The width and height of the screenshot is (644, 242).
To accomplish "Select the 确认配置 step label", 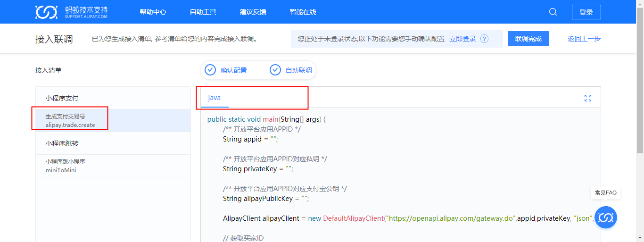I will [234, 70].
